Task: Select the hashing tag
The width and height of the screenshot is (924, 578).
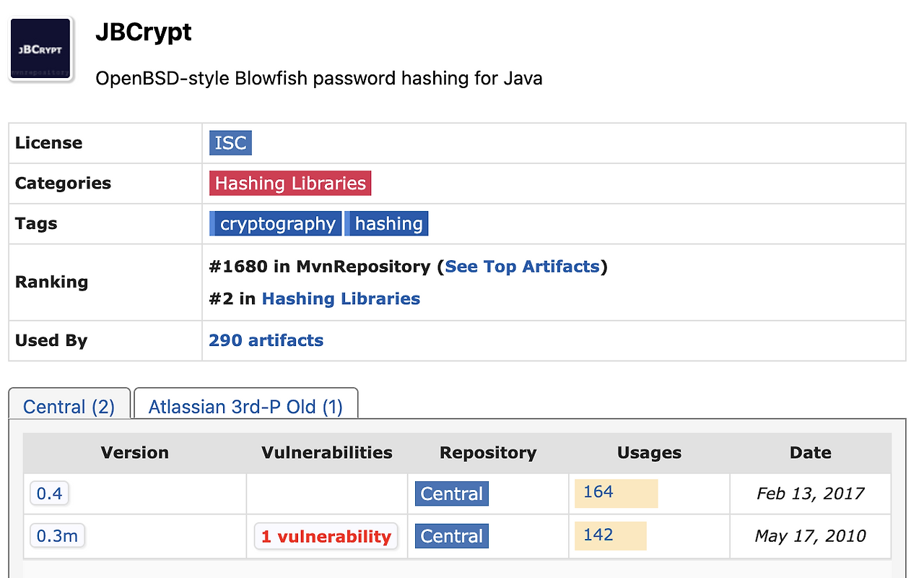Action: tap(388, 223)
